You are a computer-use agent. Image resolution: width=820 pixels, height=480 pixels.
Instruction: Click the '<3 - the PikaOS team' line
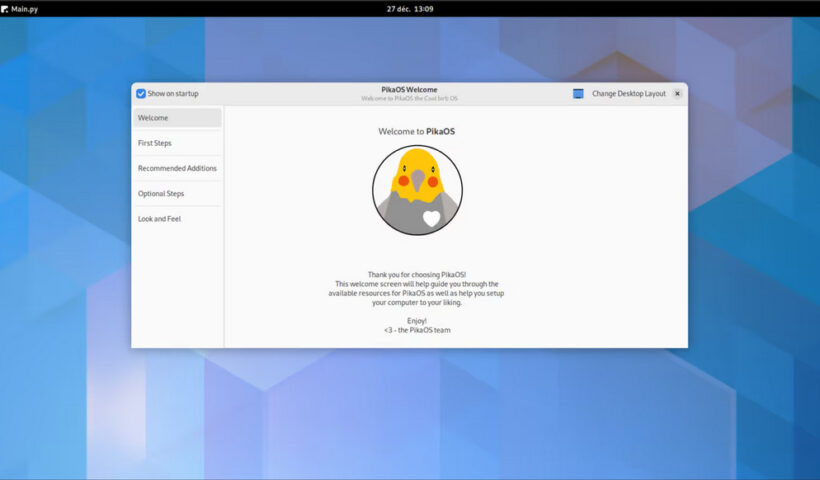[417, 330]
